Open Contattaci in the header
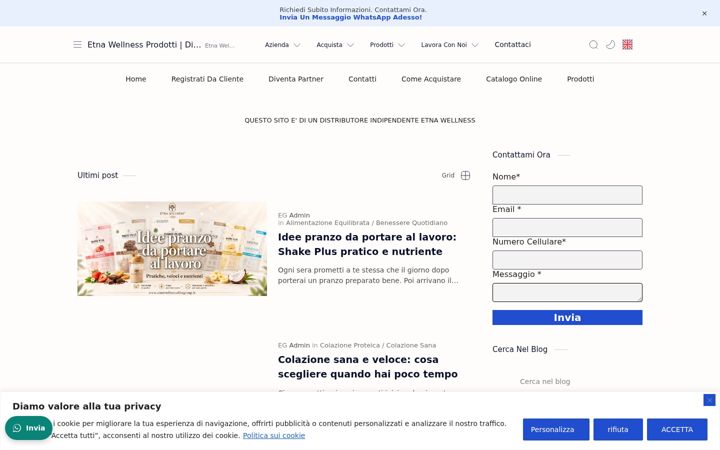 tap(512, 45)
